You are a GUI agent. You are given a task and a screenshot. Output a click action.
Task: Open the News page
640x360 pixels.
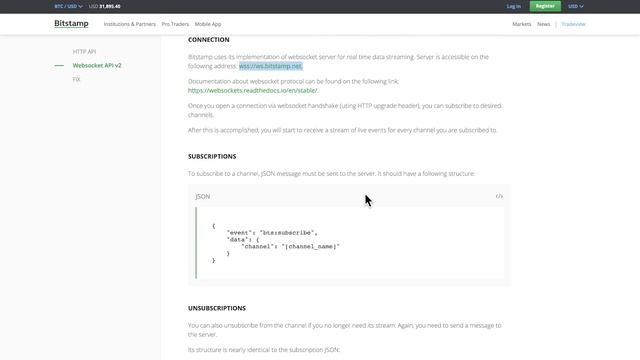coord(543,24)
